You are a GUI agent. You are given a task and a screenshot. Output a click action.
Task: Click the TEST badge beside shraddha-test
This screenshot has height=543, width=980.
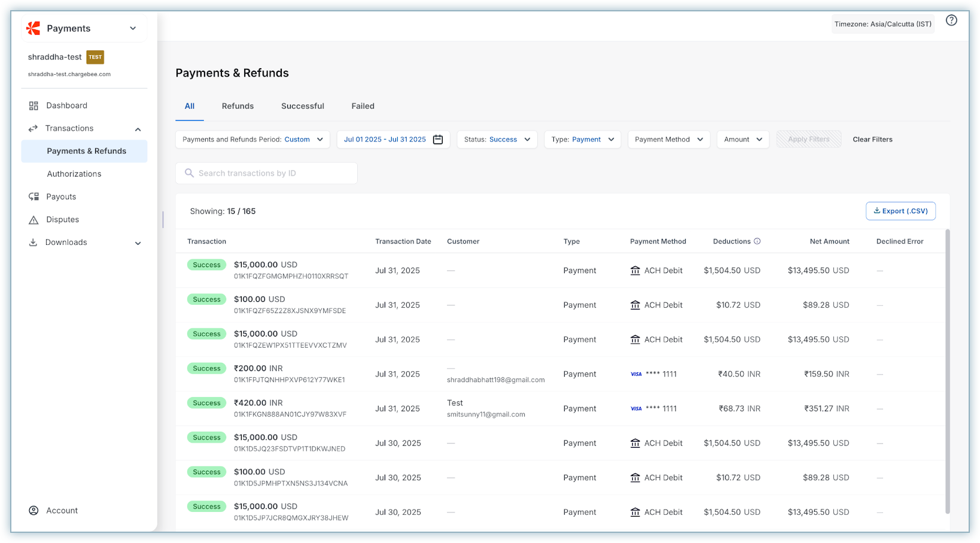click(x=95, y=57)
